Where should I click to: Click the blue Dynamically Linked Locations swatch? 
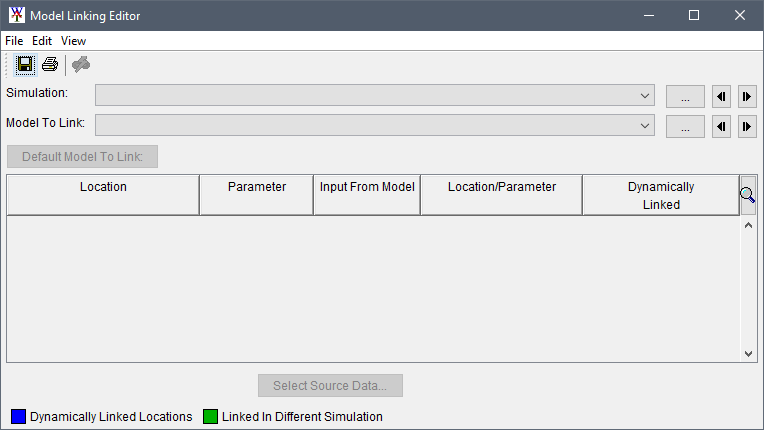18,416
